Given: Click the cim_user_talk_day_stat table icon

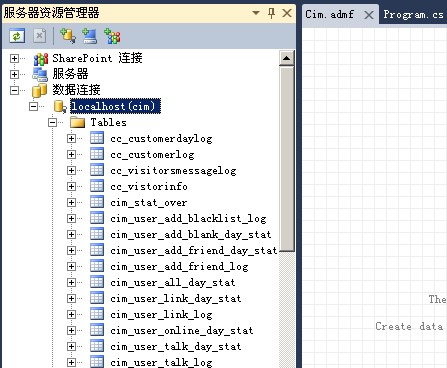Looking at the screenshot, I should coord(97,346).
